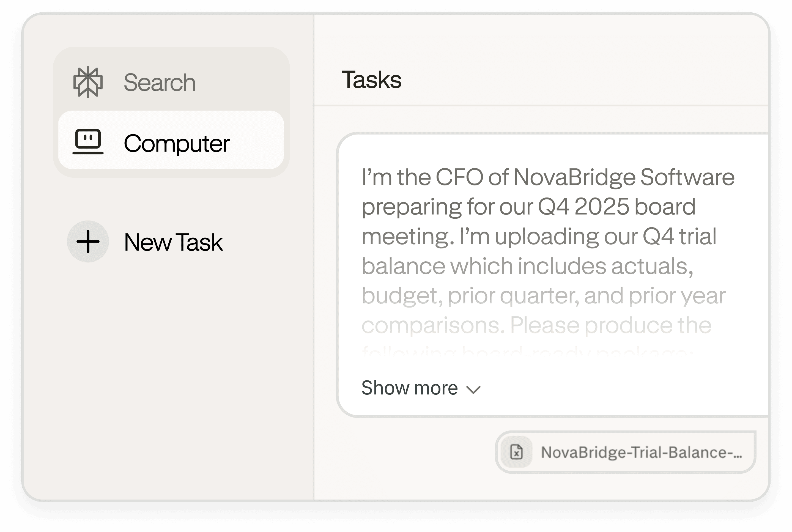Click the Show more text link
The width and height of the screenshot is (792, 532).
tap(409, 388)
